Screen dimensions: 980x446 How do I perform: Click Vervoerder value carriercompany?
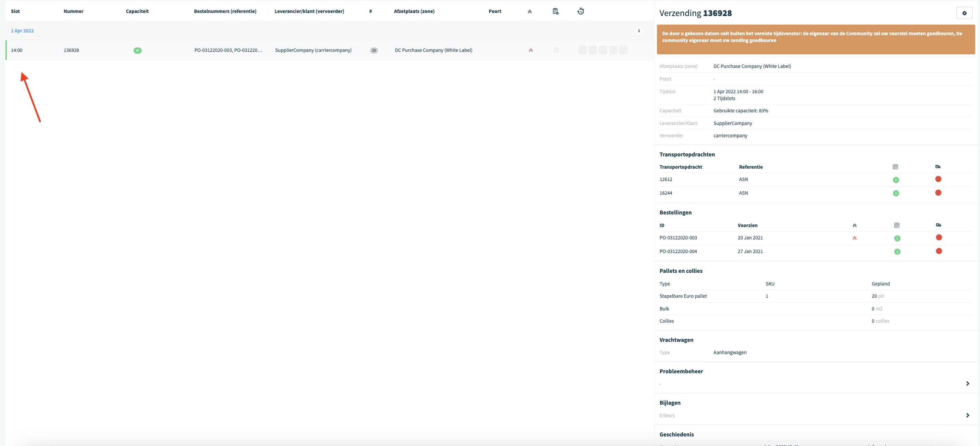(x=730, y=136)
